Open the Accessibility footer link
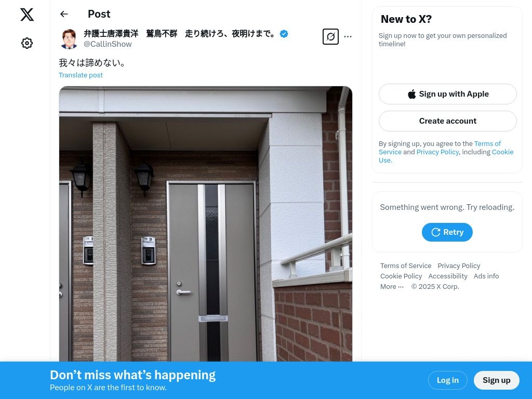The width and height of the screenshot is (532, 399). coord(447,276)
